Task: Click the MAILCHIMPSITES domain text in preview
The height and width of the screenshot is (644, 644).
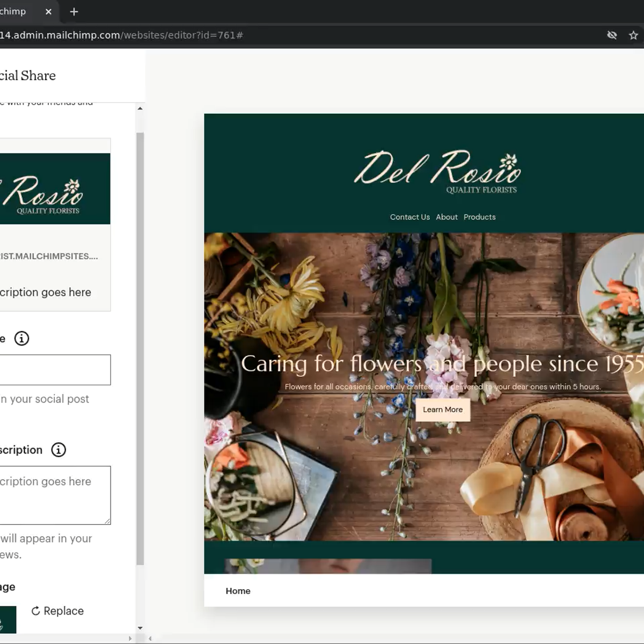Action: (49, 256)
